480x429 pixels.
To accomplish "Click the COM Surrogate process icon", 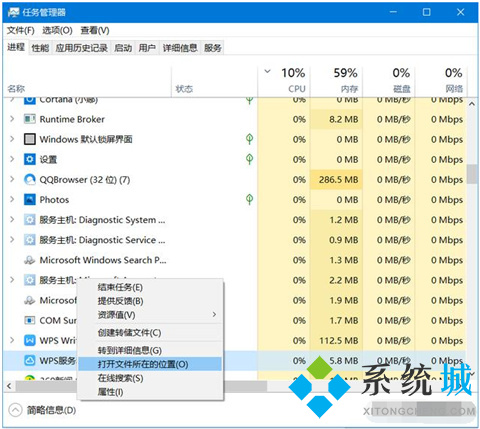I will [30, 320].
